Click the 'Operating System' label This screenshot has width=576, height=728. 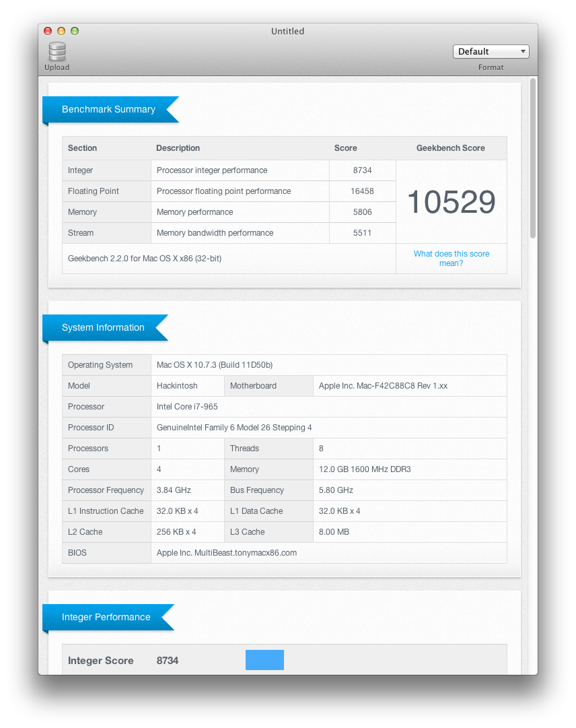[100, 365]
